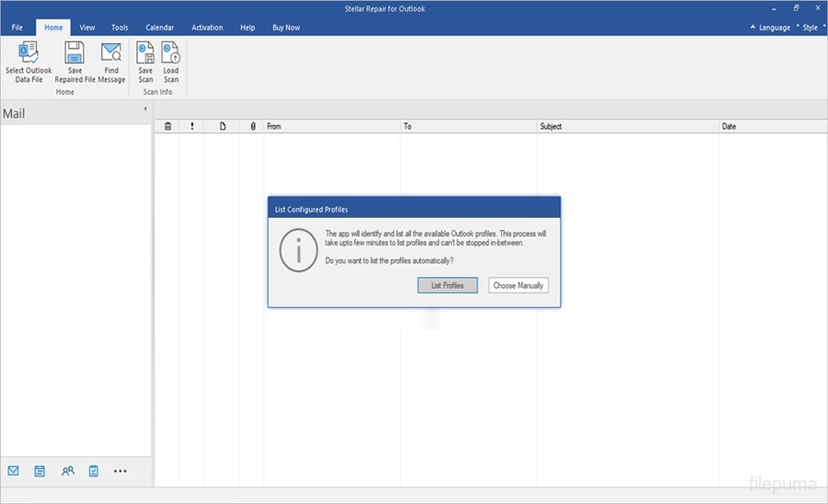Image resolution: width=828 pixels, height=504 pixels.
Task: Click Save Repaired File icon
Action: [75, 52]
